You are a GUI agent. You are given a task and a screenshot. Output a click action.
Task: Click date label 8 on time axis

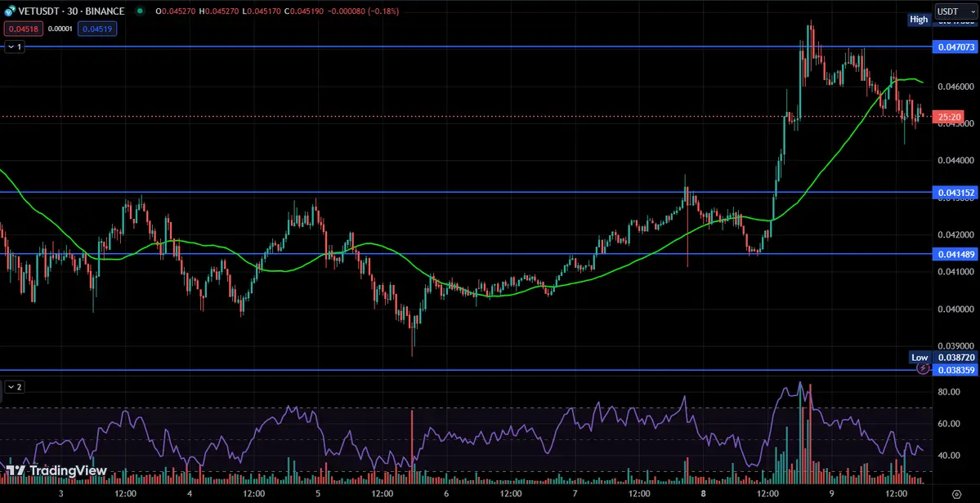pos(704,493)
